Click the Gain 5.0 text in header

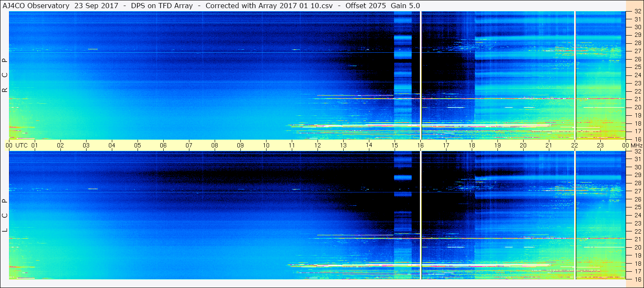pyautogui.click(x=405, y=6)
